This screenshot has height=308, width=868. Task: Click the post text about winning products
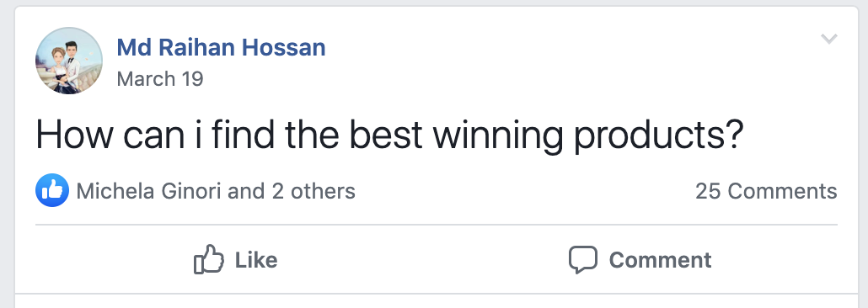pos(388,135)
